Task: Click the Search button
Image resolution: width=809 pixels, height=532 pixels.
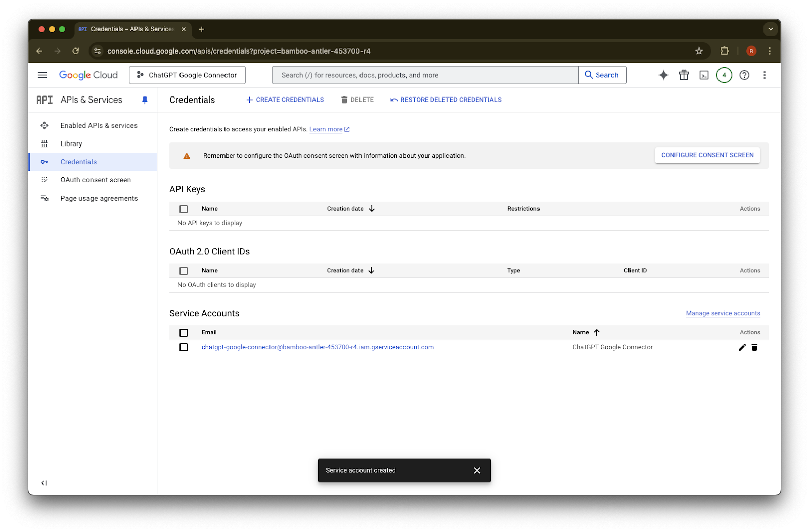Action: [602, 75]
